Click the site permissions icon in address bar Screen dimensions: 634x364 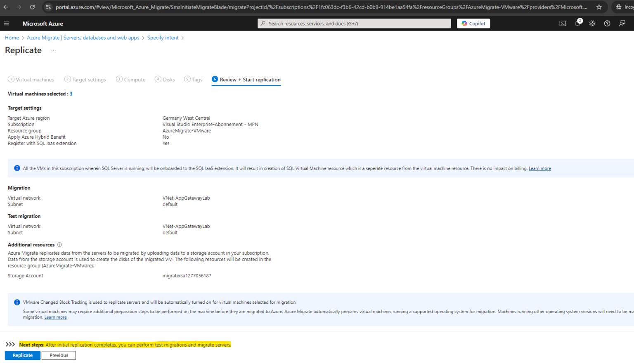(48, 7)
